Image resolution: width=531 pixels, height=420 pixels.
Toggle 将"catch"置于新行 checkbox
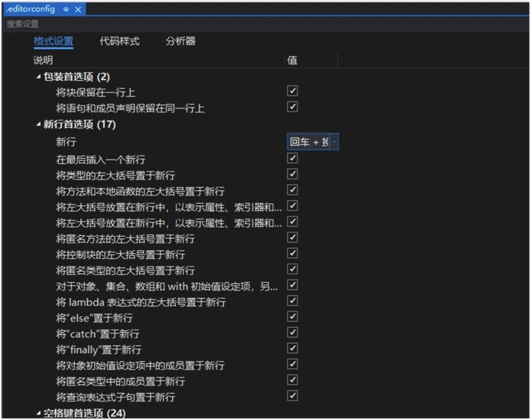(292, 332)
